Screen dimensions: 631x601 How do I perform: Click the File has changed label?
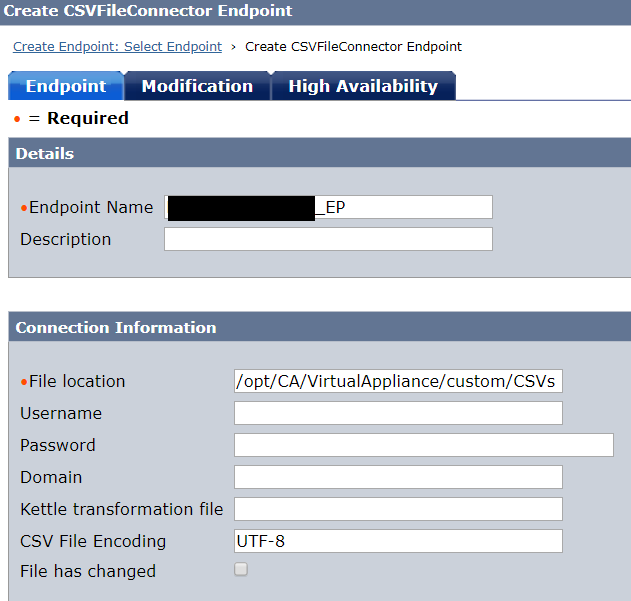coord(88,572)
